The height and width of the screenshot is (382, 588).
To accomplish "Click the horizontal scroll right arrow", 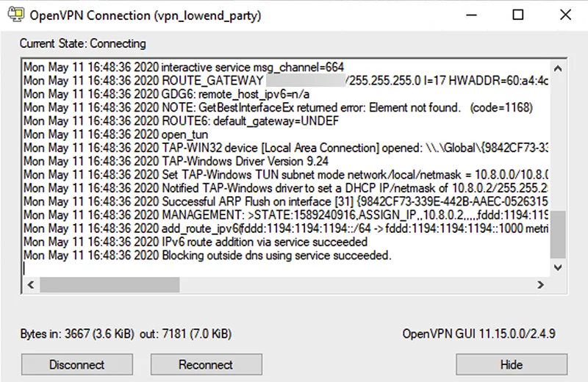I will [540, 285].
